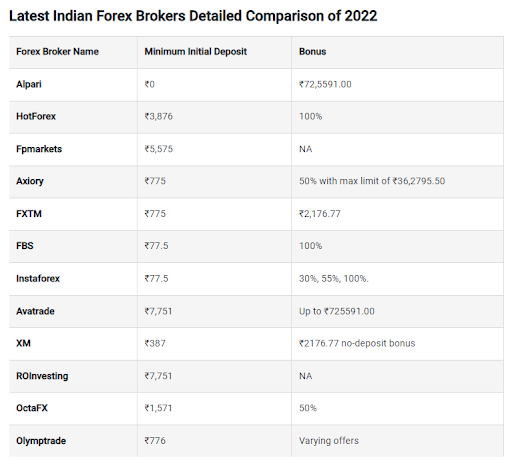Click the Bonus column header
Viewport: 512px width, 464px height.
pos(312,52)
